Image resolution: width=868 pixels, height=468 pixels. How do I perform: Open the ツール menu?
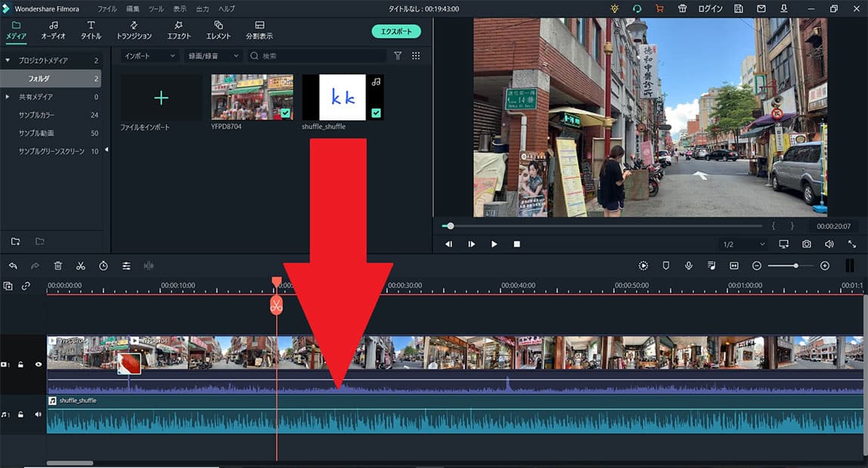tap(156, 9)
